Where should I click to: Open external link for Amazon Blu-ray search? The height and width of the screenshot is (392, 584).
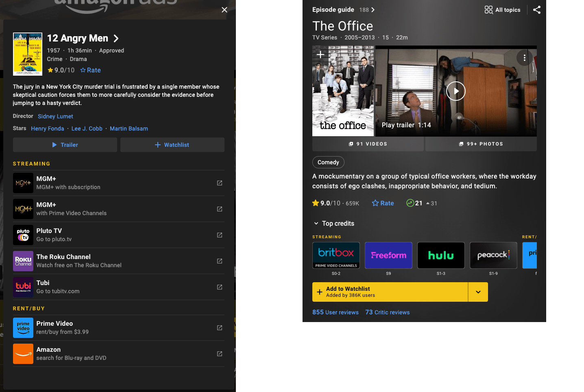coord(220,354)
